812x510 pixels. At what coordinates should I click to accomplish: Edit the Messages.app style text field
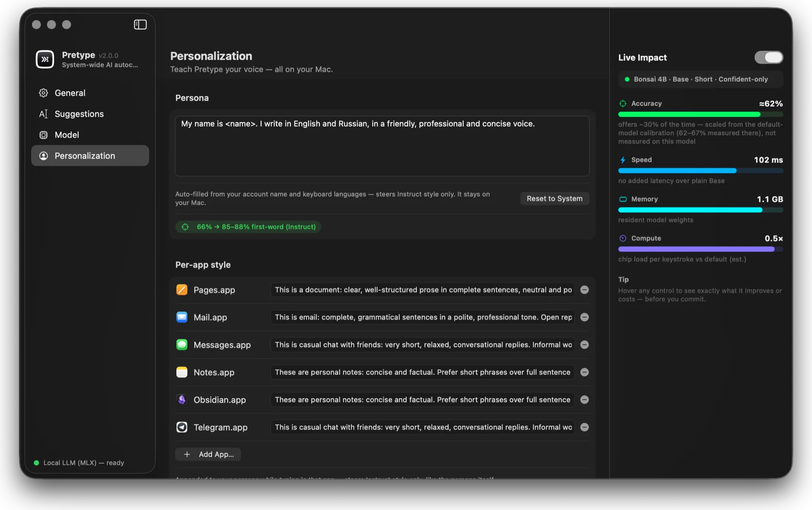(x=422, y=345)
